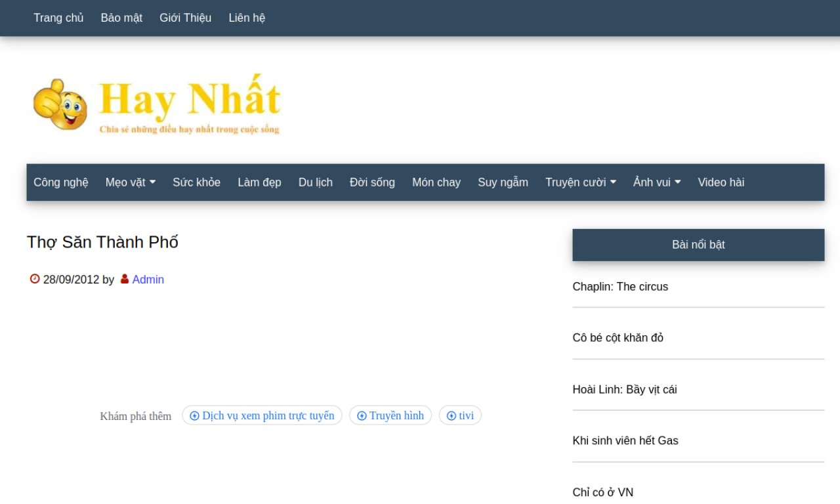Viewport: 840px width, 504px height.
Task: Open featured post Chaplin: The circus
Action: 620,287
